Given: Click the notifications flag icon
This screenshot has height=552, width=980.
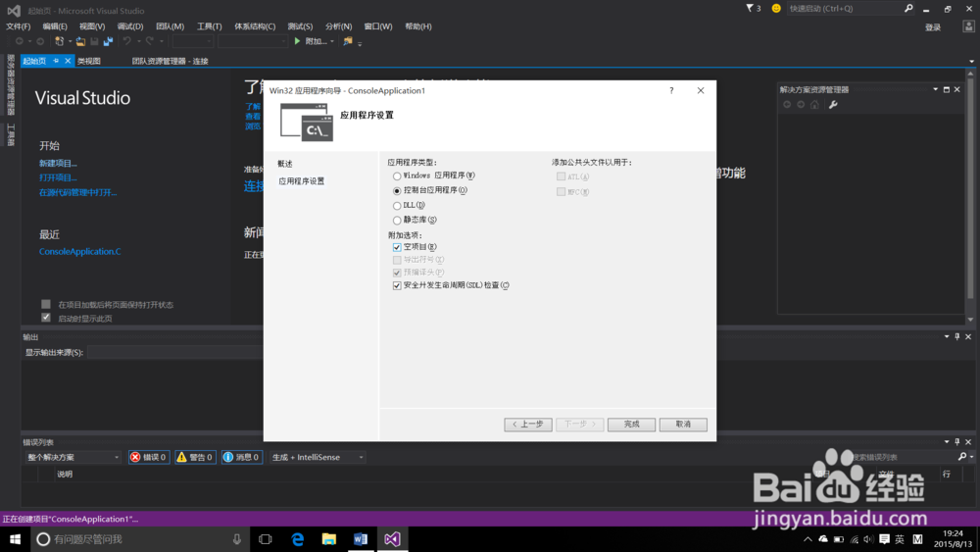Looking at the screenshot, I should (750, 9).
